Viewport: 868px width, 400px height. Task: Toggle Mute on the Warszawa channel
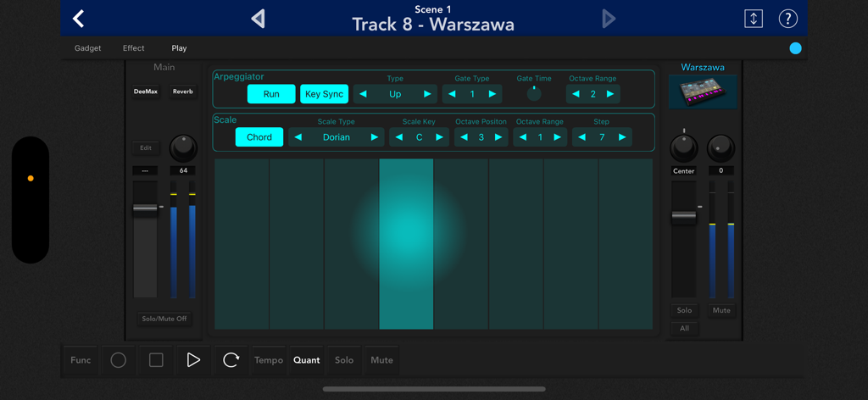click(x=721, y=310)
